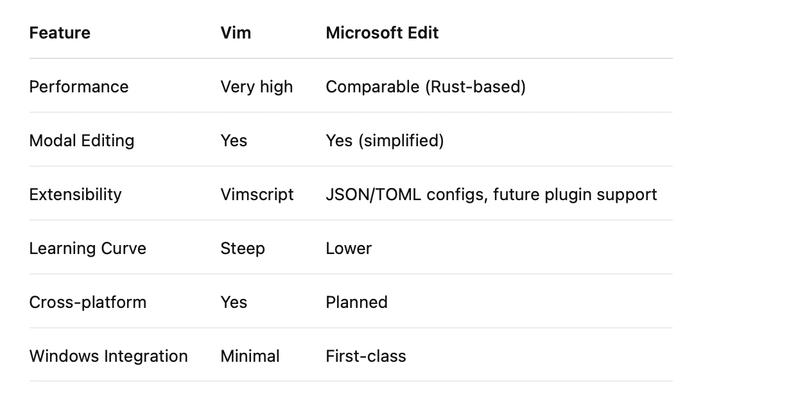Click the Feature column header
The height and width of the screenshot is (399, 800).
click(60, 33)
